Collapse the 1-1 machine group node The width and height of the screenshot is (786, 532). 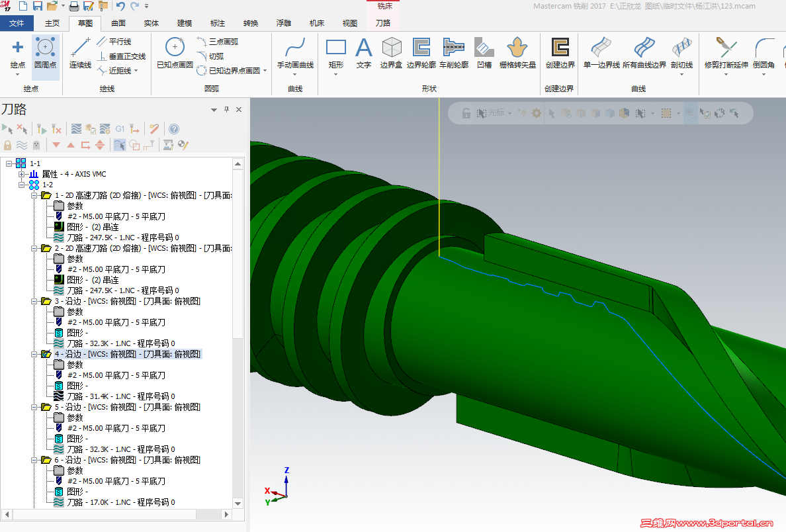(9, 163)
